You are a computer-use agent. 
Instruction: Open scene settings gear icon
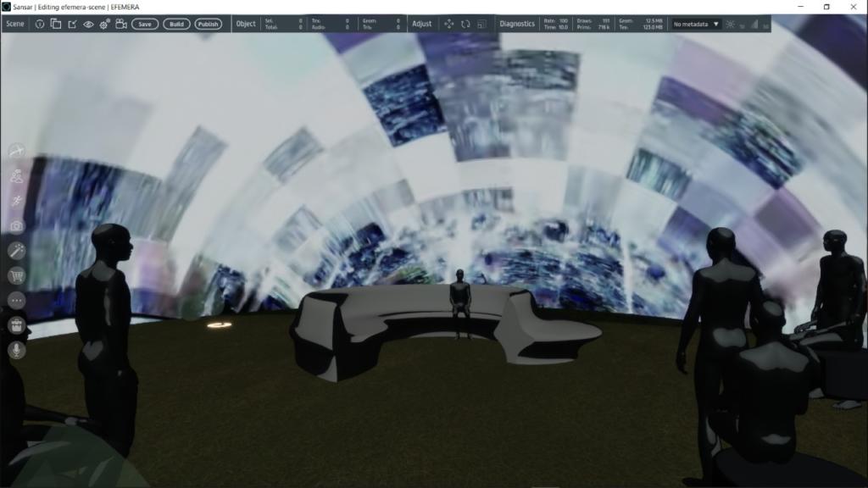coord(104,24)
